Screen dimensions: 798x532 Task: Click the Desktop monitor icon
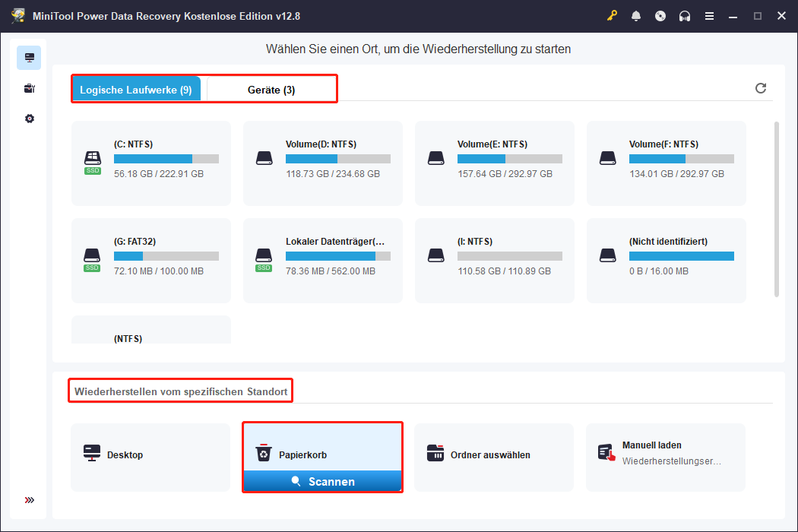(92, 453)
